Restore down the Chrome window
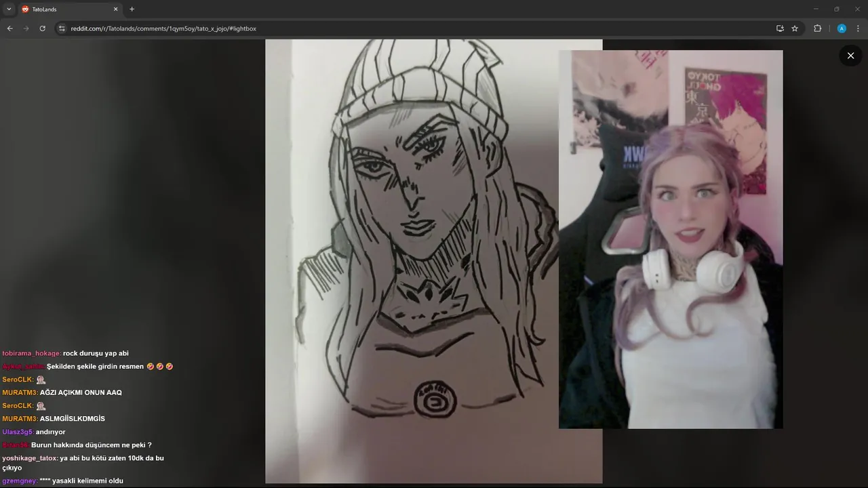Viewport: 868px width, 488px height. [836, 9]
